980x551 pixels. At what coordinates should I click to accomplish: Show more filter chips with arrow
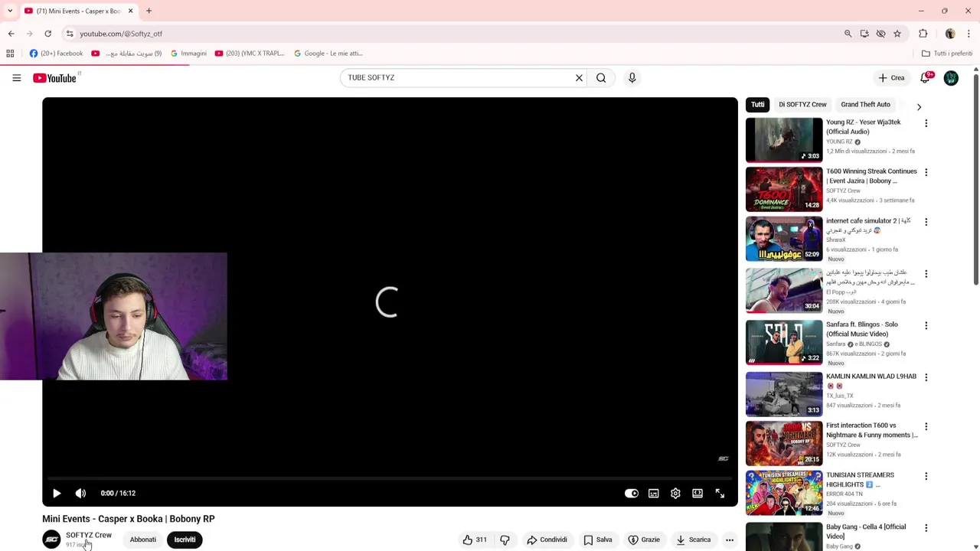point(919,106)
